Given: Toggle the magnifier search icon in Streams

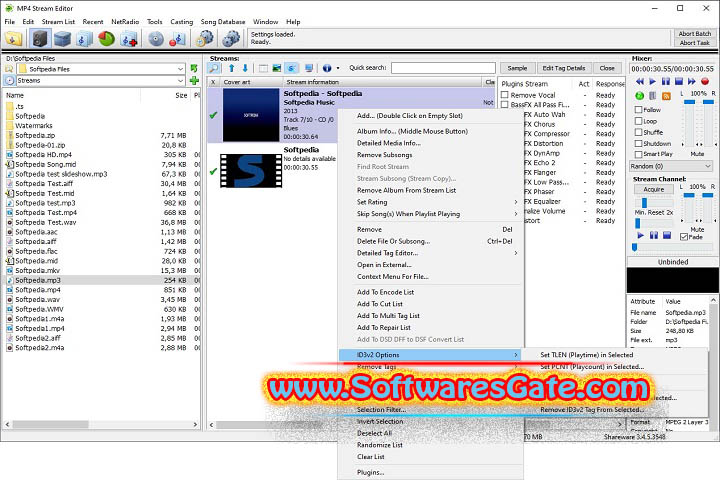Looking at the screenshot, I should coord(214,68).
